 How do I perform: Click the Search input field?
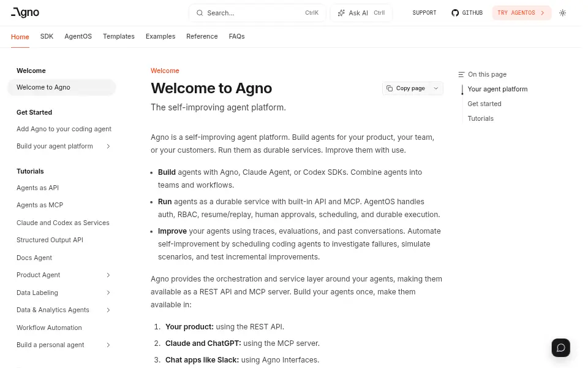257,13
